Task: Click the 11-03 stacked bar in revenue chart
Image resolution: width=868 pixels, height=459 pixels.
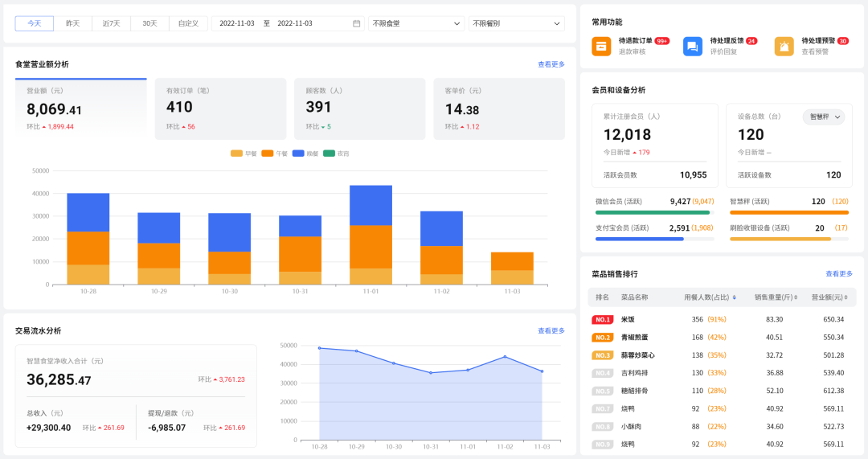Action: pyautogui.click(x=512, y=268)
